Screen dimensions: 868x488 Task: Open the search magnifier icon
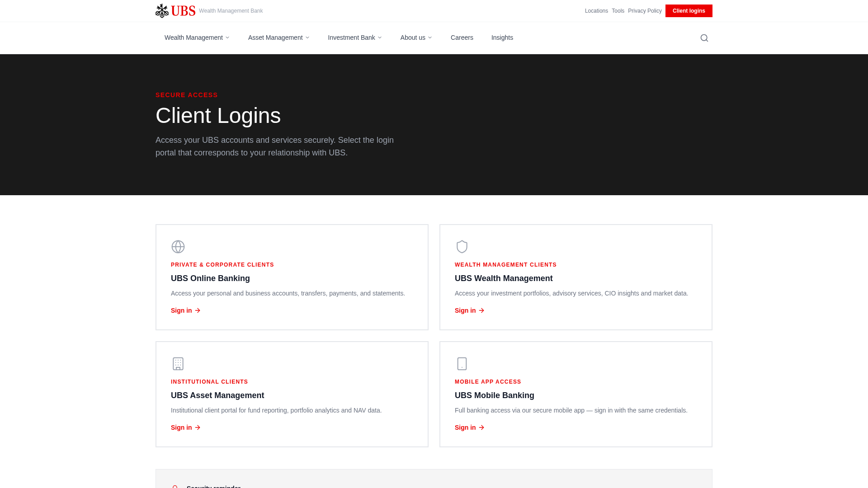tap(704, 38)
